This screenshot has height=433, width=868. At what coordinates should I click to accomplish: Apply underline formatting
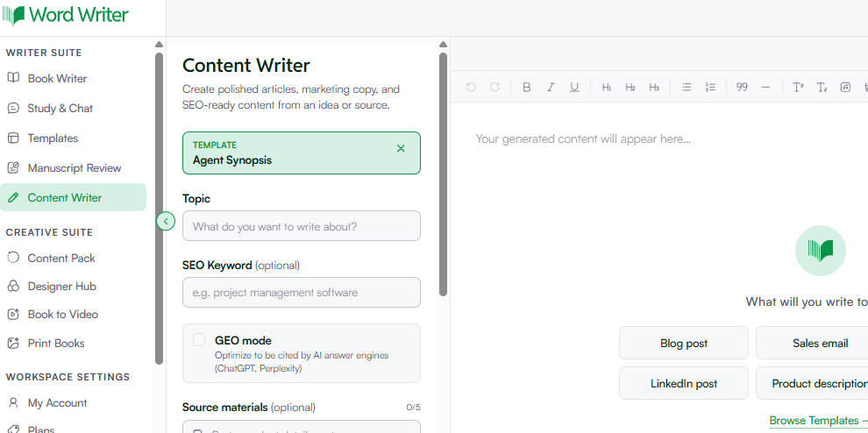pyautogui.click(x=574, y=87)
